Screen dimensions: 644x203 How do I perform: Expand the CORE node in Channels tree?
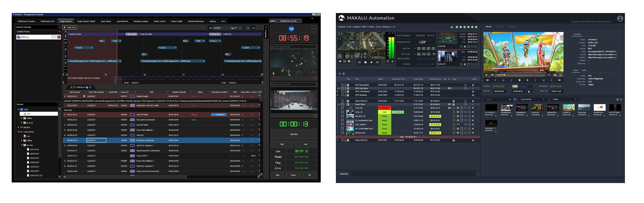click(x=18, y=109)
